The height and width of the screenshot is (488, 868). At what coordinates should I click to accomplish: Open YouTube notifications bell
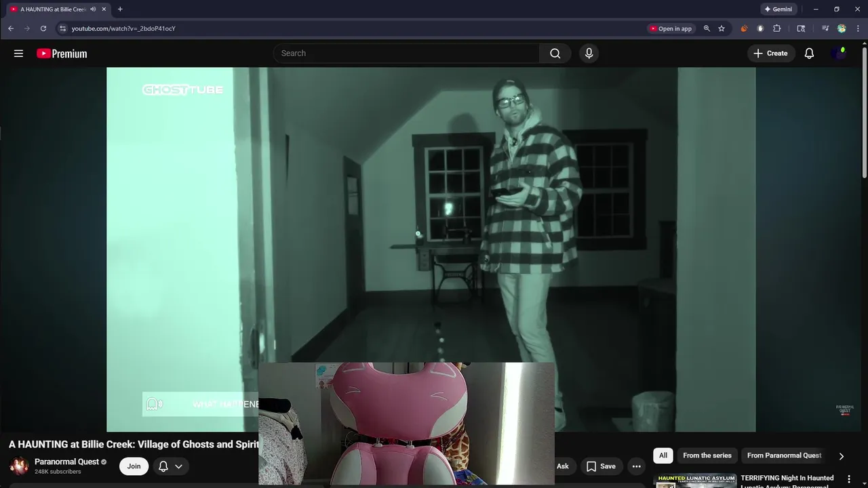click(x=809, y=54)
